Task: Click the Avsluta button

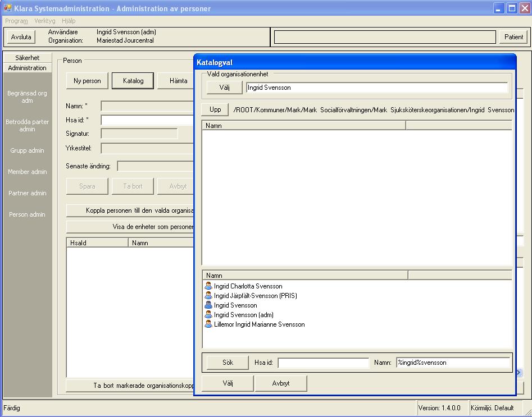Action: pos(21,37)
